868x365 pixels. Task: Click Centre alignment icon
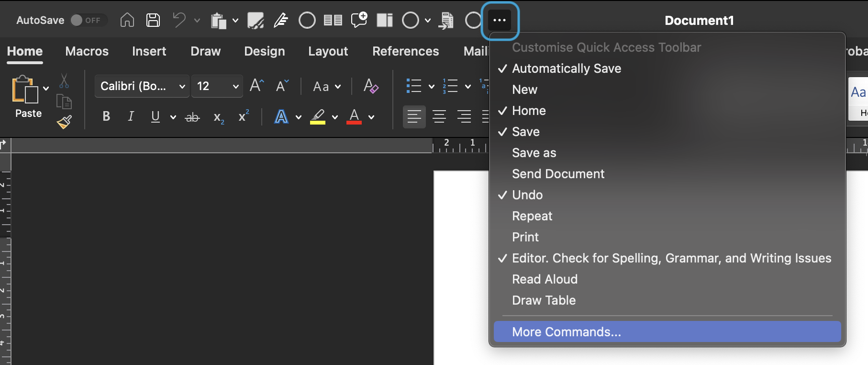coord(439,116)
